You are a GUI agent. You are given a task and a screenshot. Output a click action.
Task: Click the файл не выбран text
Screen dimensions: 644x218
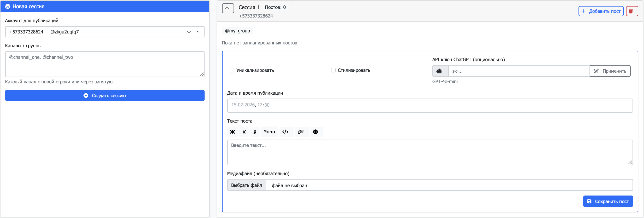[289, 185]
